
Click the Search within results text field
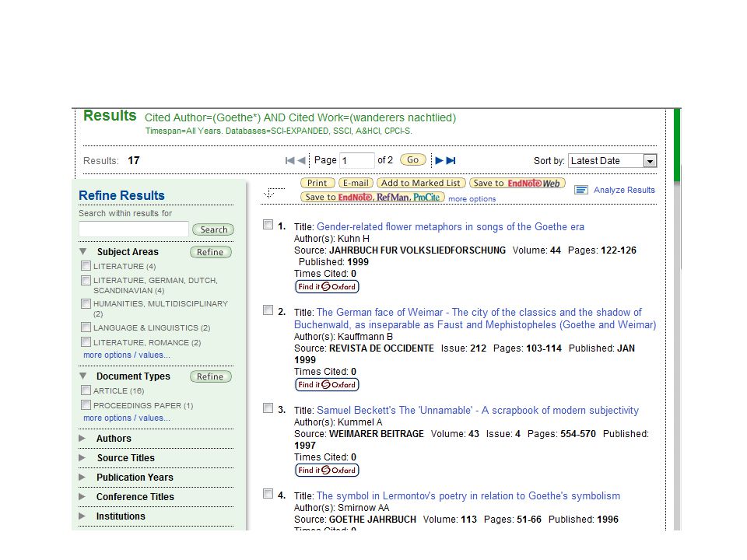pos(133,229)
